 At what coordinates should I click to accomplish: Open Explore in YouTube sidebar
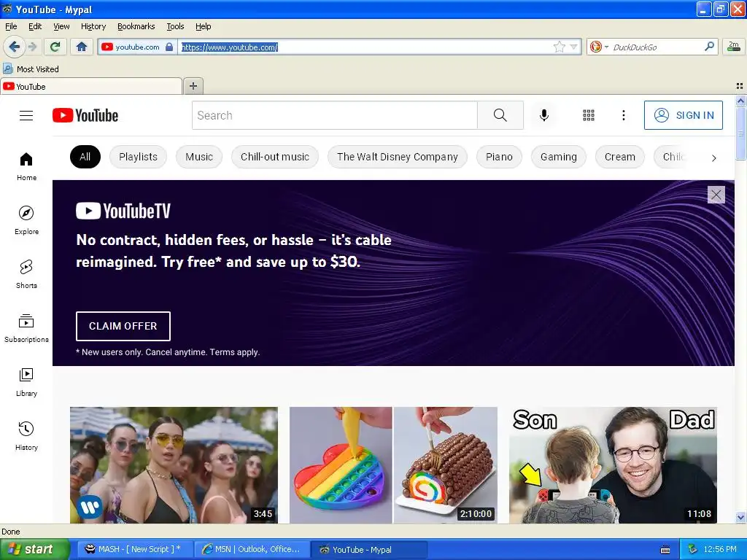click(26, 220)
